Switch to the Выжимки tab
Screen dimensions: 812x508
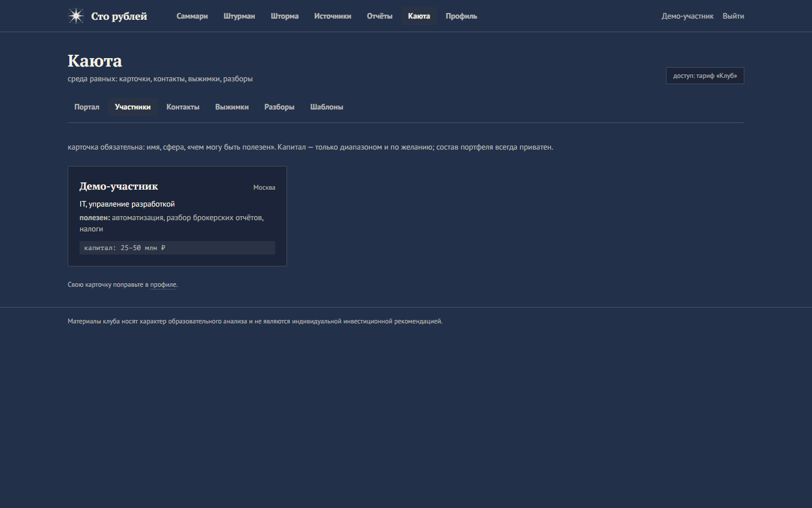232,107
